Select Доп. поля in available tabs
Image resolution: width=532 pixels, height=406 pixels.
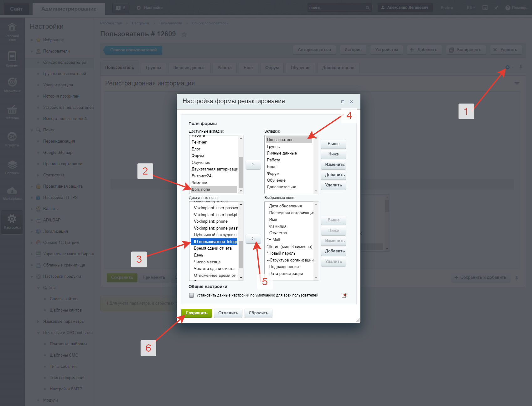(214, 190)
